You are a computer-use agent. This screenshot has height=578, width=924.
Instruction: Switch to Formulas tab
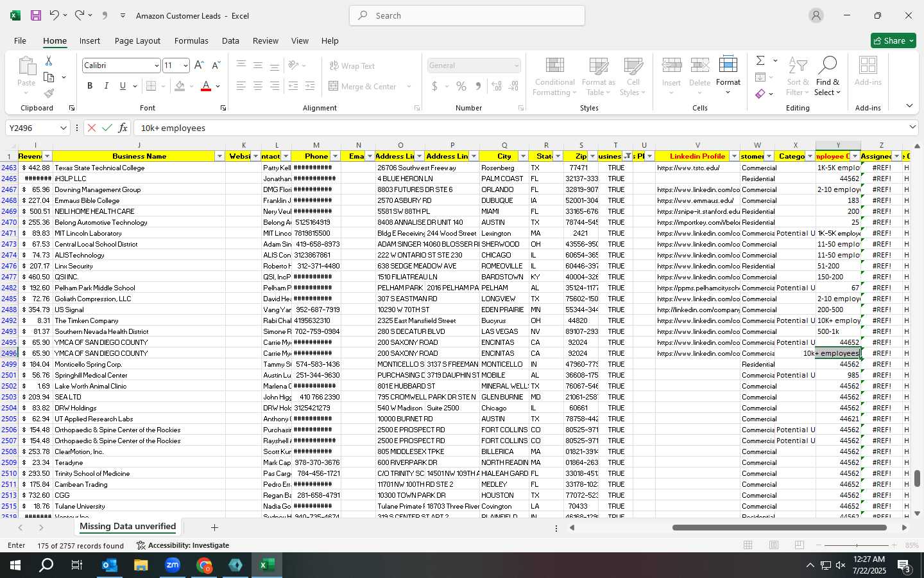pyautogui.click(x=191, y=40)
